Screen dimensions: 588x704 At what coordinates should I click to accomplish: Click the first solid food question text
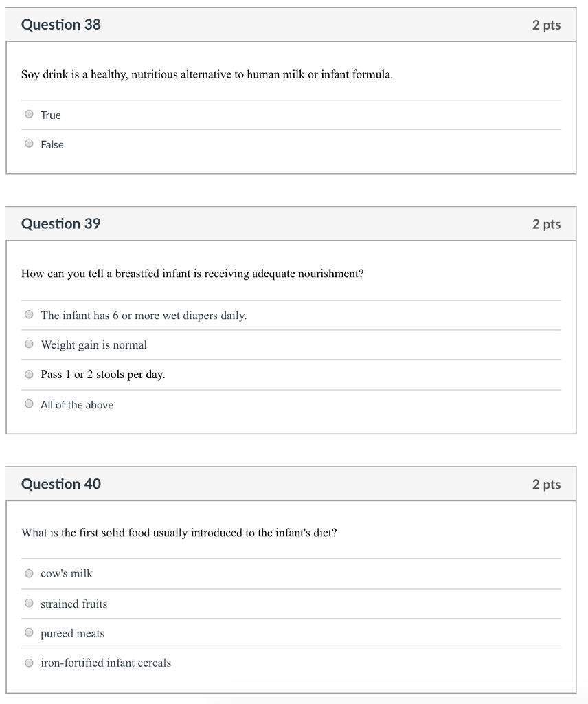click(180, 533)
